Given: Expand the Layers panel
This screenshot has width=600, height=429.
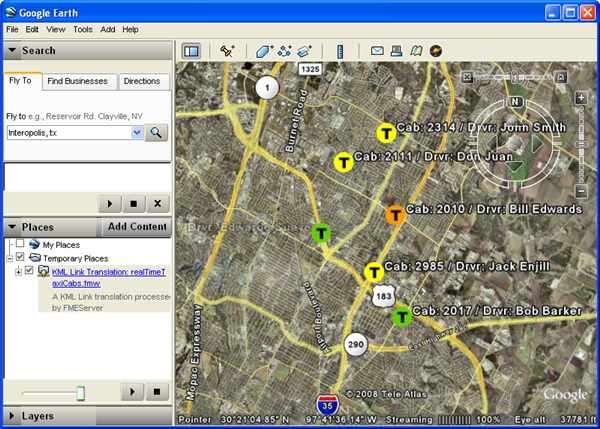Looking at the screenshot, I should click(11, 416).
